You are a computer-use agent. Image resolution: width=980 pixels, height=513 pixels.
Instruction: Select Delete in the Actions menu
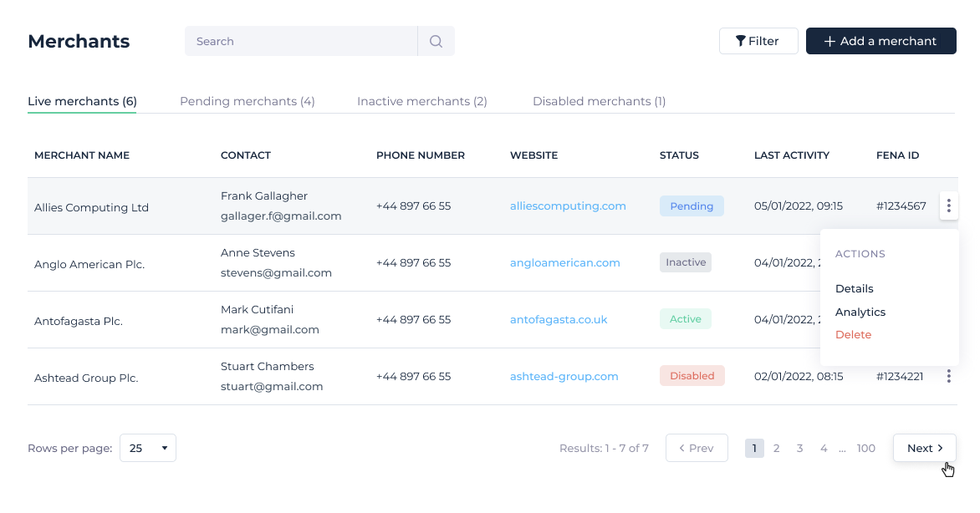853,334
